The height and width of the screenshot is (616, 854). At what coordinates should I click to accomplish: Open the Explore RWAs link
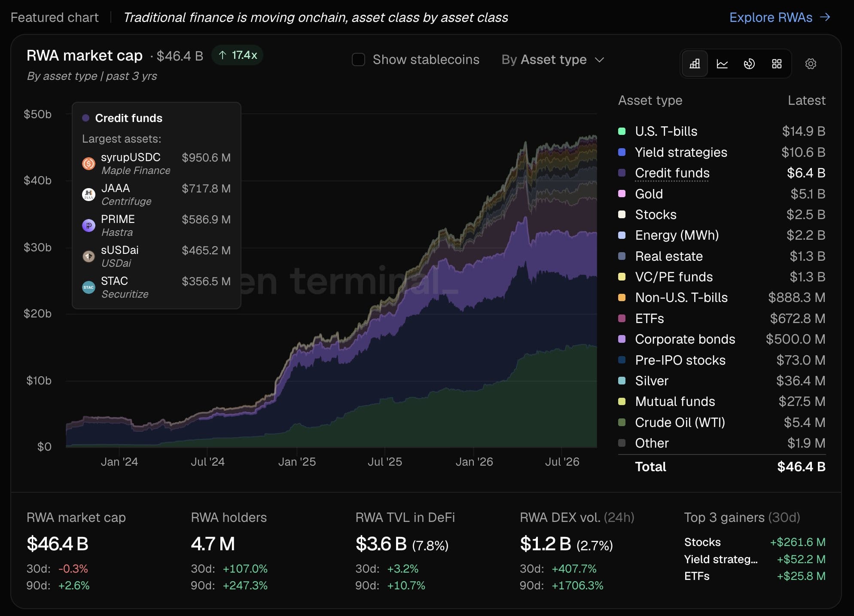780,18
